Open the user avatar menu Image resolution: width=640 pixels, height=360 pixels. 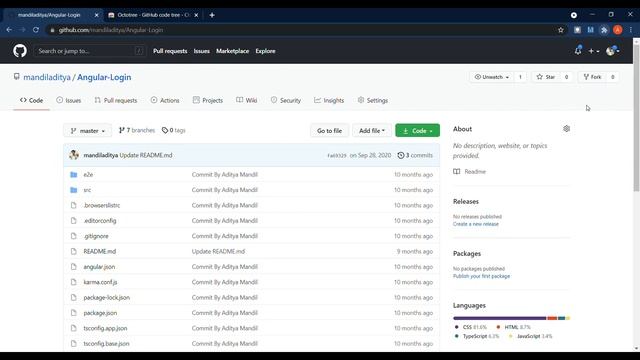click(x=613, y=51)
